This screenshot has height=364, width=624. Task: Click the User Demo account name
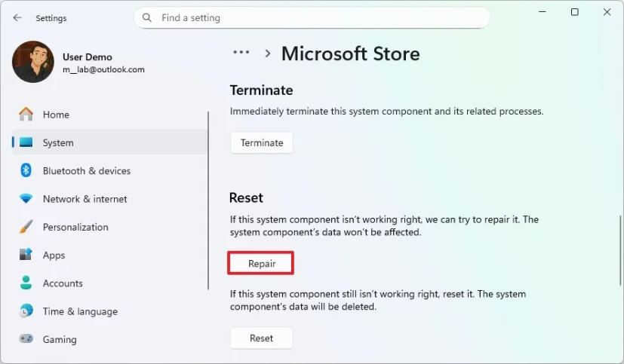88,57
